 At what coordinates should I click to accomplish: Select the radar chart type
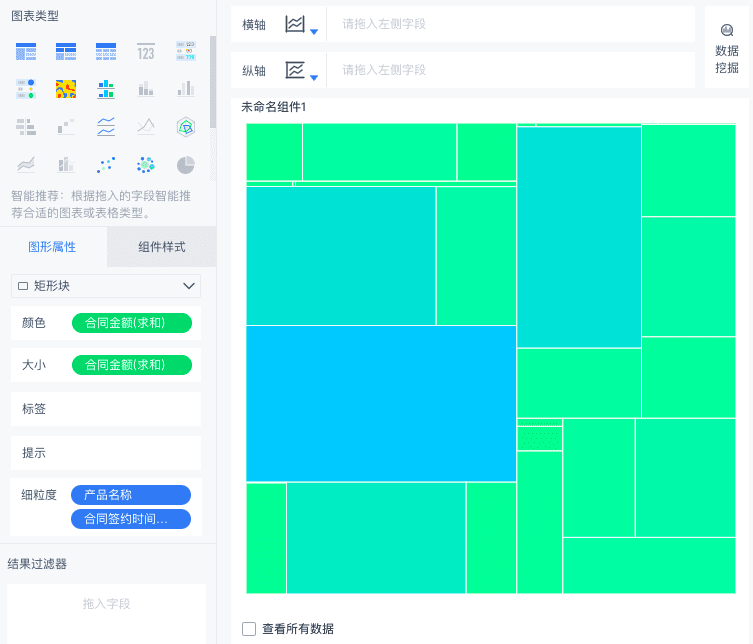186,127
